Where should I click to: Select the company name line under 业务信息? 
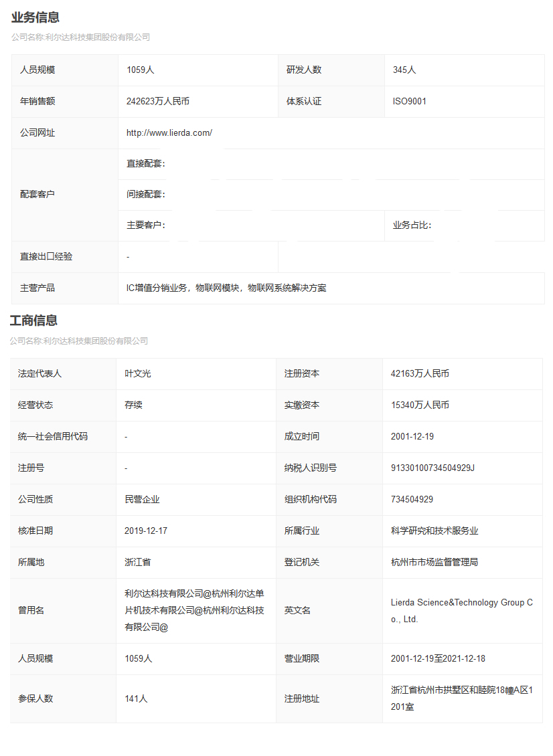80,37
